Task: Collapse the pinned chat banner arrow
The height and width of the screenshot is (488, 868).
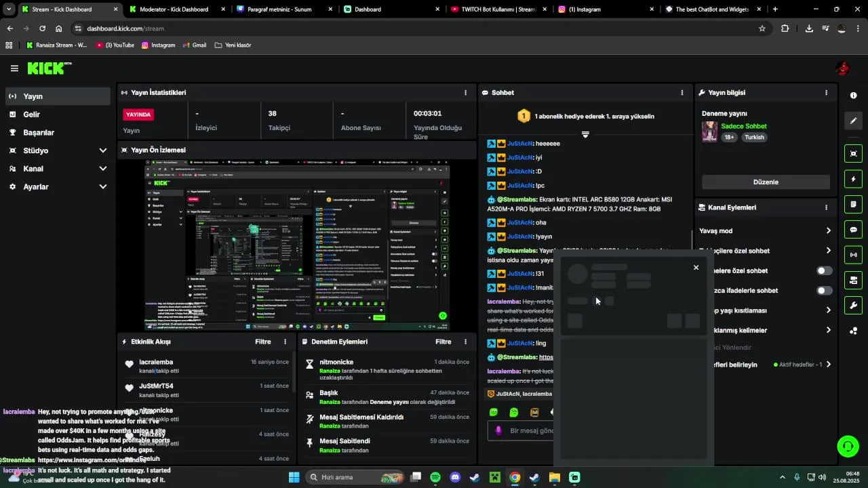Action: 585,134
